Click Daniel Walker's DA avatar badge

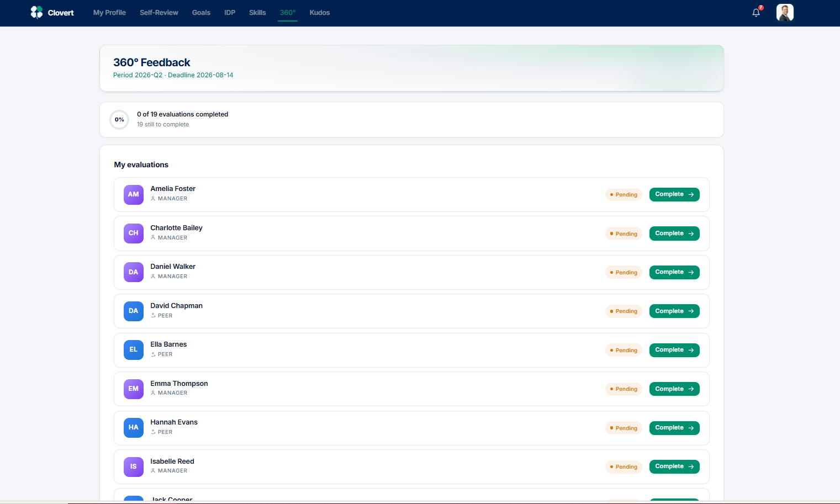(x=134, y=272)
